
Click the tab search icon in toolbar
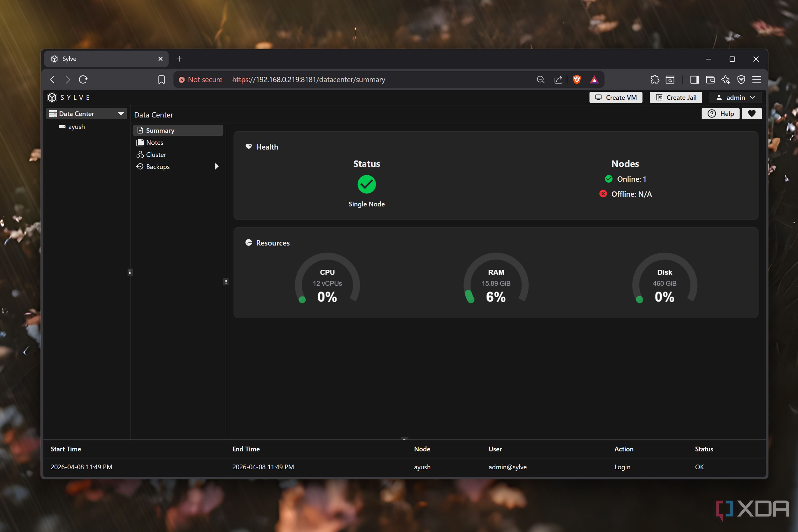670,79
